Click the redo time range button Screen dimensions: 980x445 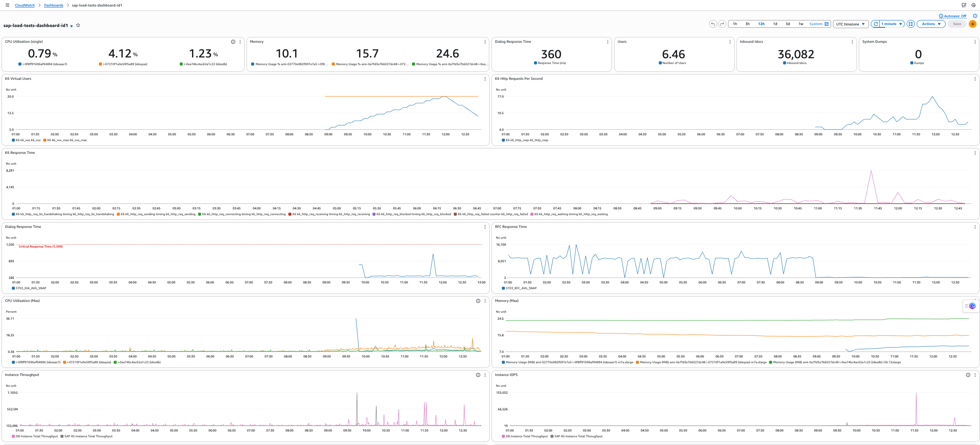pyautogui.click(x=722, y=24)
